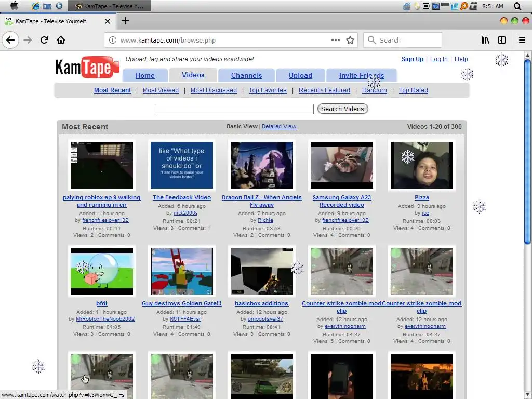
Task: Open the bfdi video thumbnail
Action: coord(102,271)
